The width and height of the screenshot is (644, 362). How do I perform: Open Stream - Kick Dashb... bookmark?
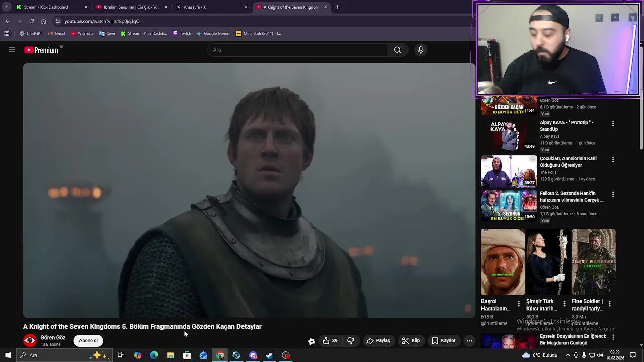pos(144,34)
